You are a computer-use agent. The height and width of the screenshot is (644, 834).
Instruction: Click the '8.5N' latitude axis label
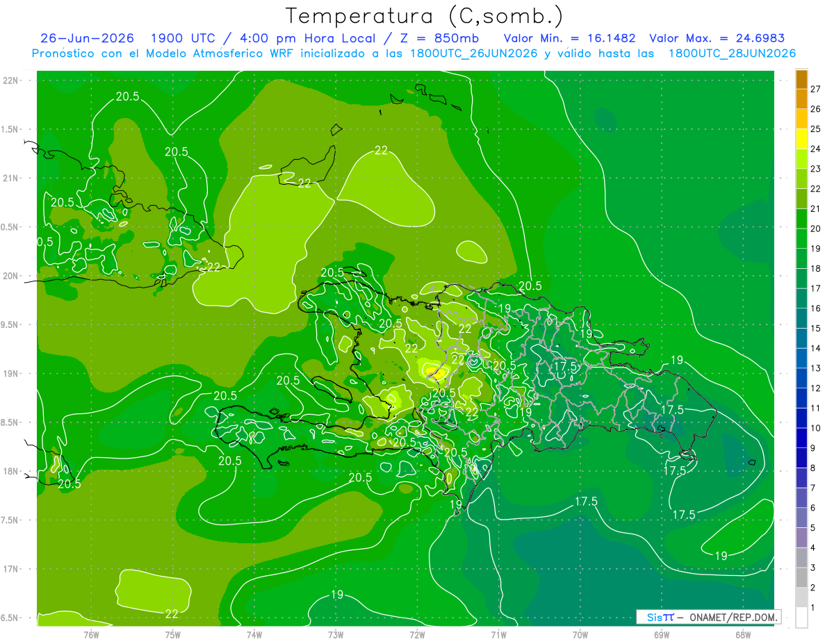10,422
